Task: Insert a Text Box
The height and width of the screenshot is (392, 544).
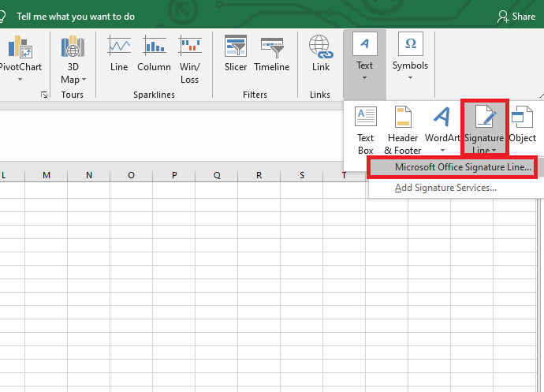Action: tap(366, 130)
